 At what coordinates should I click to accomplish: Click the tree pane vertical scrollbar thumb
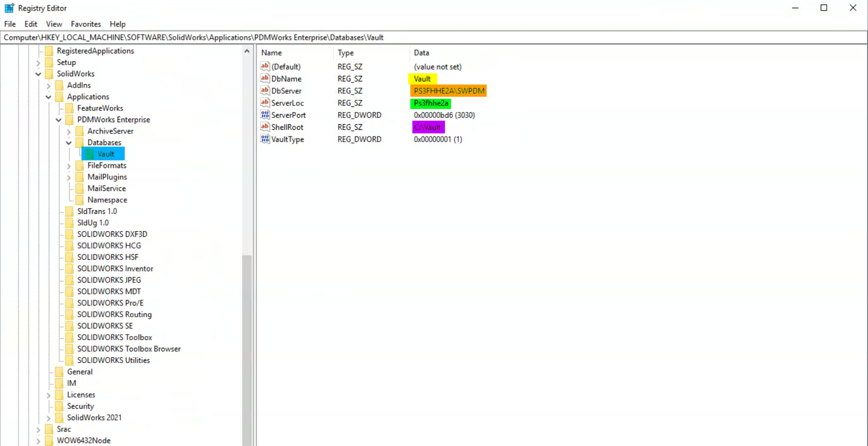[247, 350]
